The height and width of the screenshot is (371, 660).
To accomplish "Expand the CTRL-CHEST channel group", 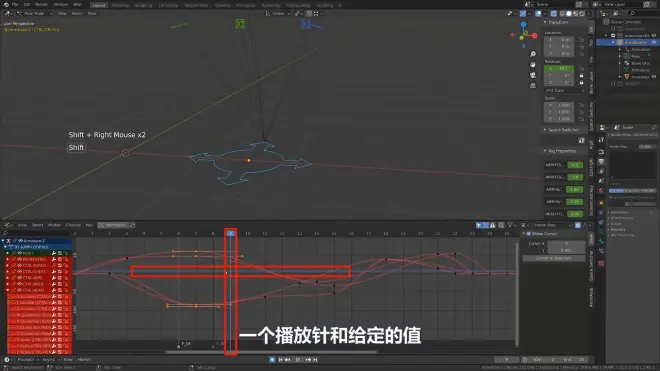I will (8, 272).
